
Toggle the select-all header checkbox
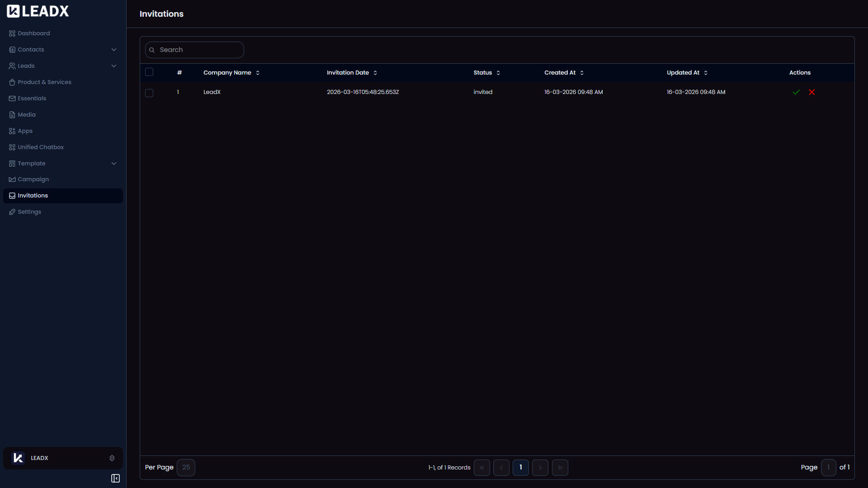pyautogui.click(x=149, y=72)
